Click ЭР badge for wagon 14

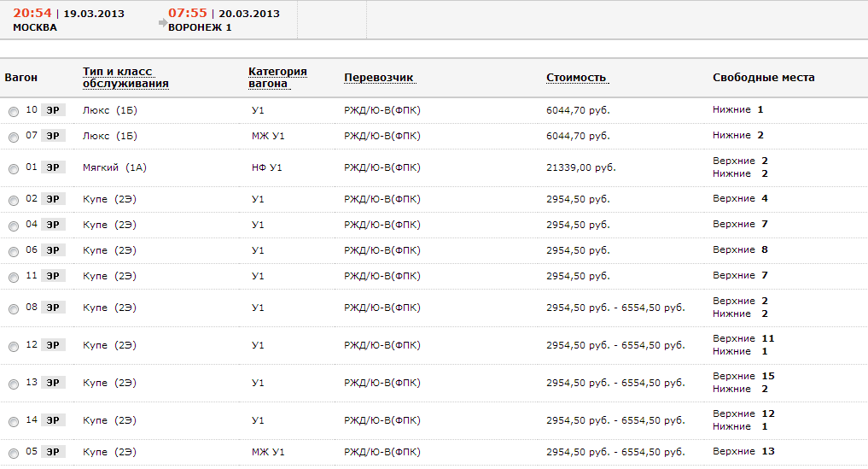(53, 420)
